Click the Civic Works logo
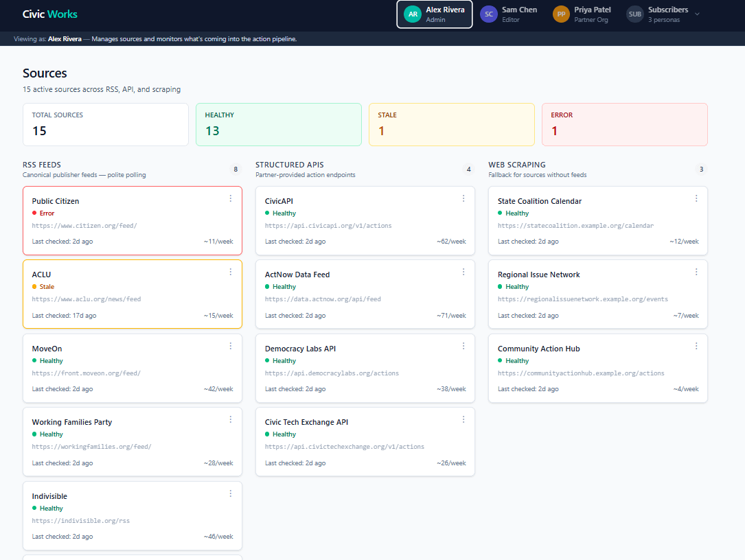The height and width of the screenshot is (560, 745). tap(50, 14)
